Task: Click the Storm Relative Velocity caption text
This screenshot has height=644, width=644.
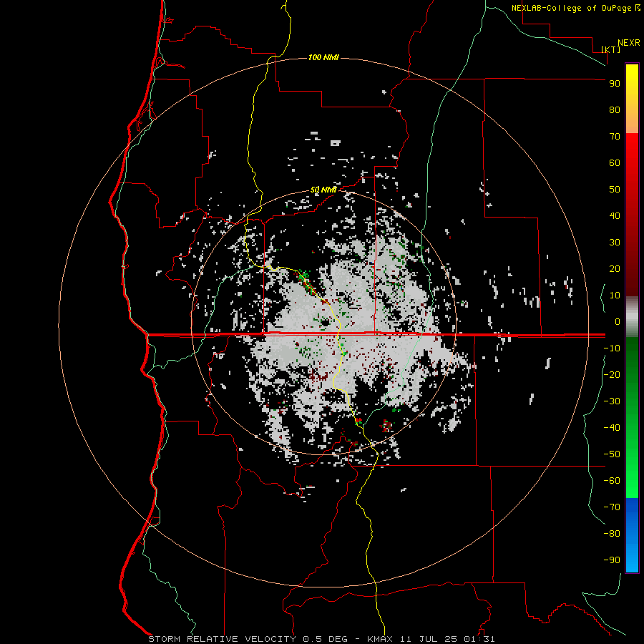Action: coord(222,639)
